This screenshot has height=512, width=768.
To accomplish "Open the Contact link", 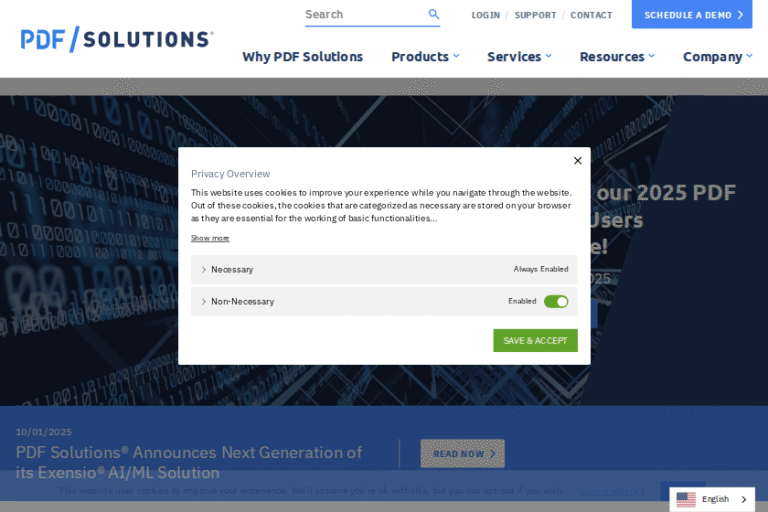I will tap(591, 15).
